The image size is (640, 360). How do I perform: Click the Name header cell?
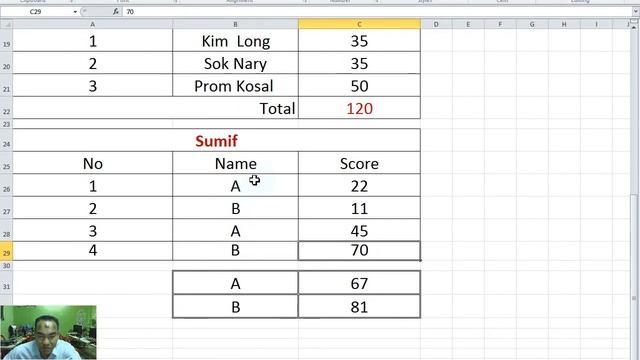(236, 163)
